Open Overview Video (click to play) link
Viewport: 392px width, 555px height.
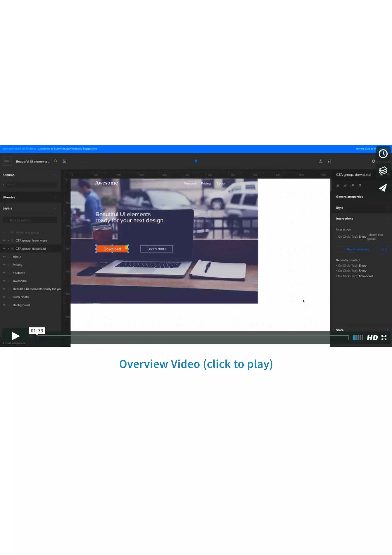[x=196, y=364]
